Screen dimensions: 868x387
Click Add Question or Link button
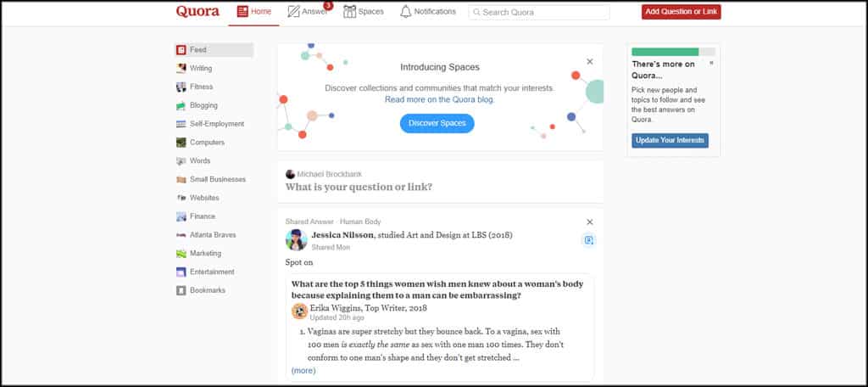click(681, 12)
